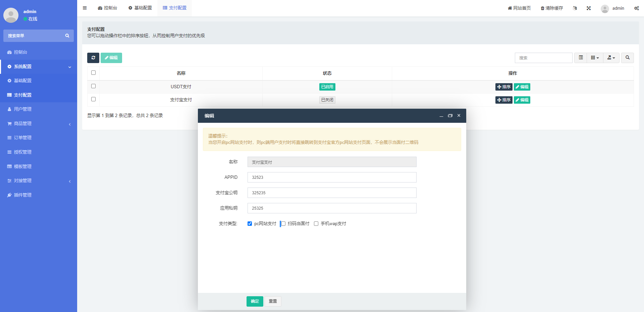The width and height of the screenshot is (644, 312).
Task: Focus the table 搜索 input field
Action: pyautogui.click(x=543, y=58)
